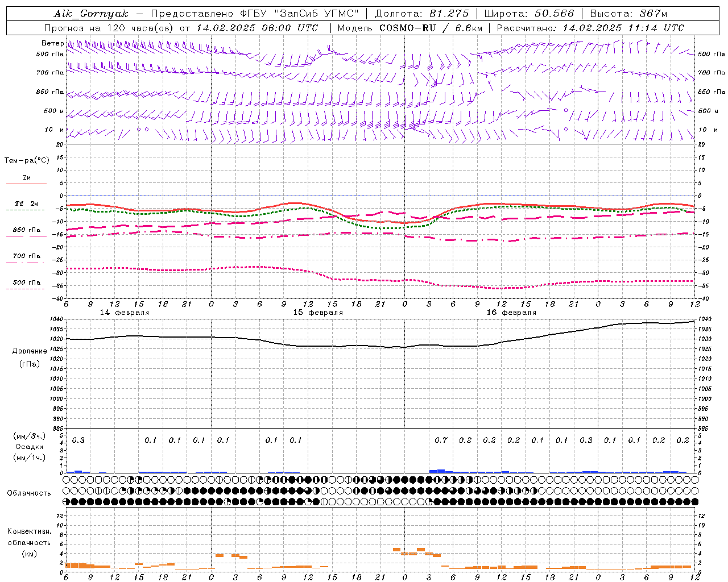This screenshot has height=582, width=728.
Task: Click the Прогноз на 120 часа(ов) text
Action: pyautogui.click(x=109, y=28)
